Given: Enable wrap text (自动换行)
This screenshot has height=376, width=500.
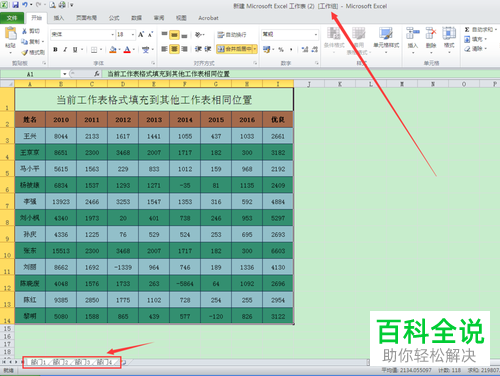Looking at the screenshot, I should pyautogui.click(x=232, y=34).
